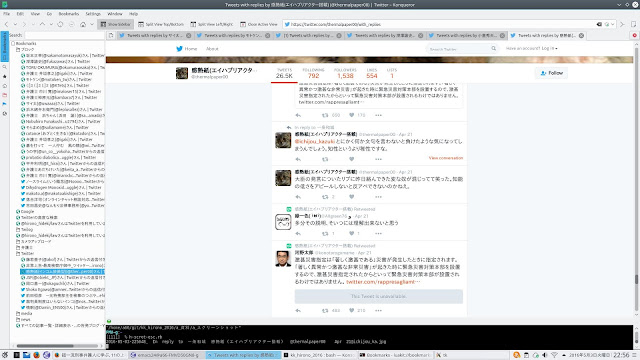Clear the location bar text

click(x=599, y=24)
